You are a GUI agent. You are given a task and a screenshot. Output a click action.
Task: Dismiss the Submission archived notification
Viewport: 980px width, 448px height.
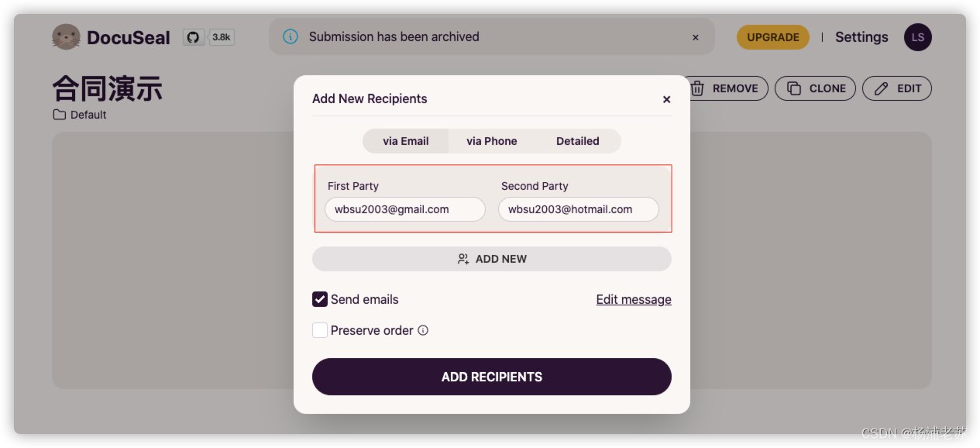coord(695,37)
